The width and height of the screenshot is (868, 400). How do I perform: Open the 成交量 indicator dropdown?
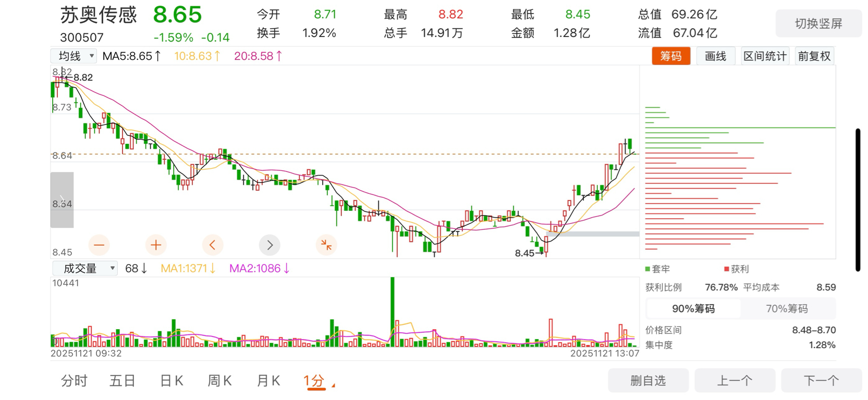pos(84,268)
